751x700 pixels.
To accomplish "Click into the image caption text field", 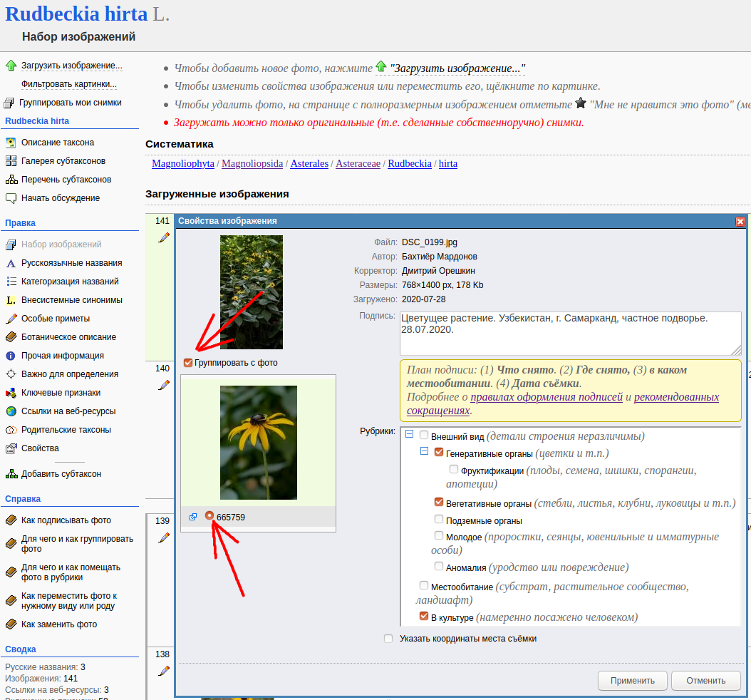I will point(570,332).
